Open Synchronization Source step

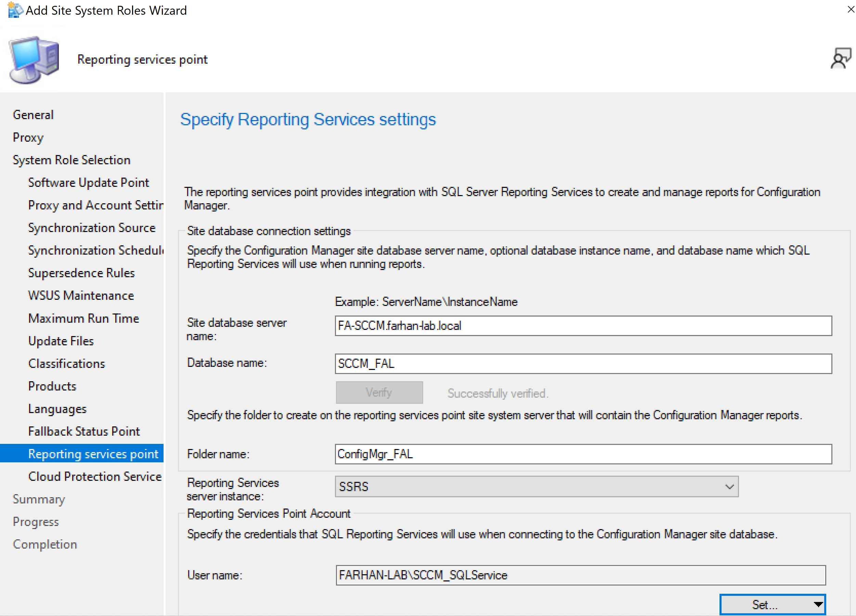[x=92, y=228]
